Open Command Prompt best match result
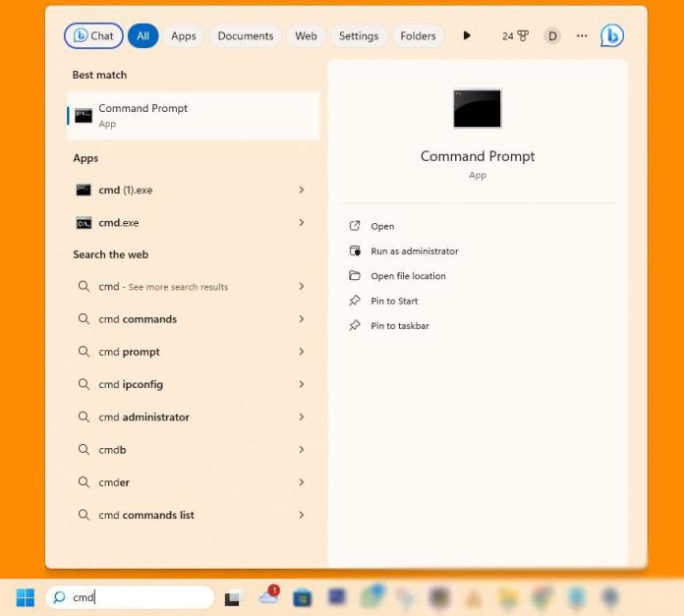684x616 pixels. point(194,116)
